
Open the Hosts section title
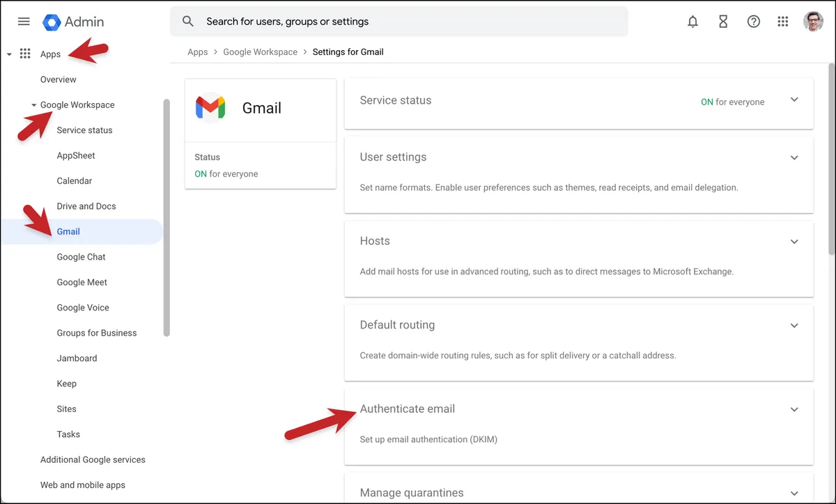[375, 241]
